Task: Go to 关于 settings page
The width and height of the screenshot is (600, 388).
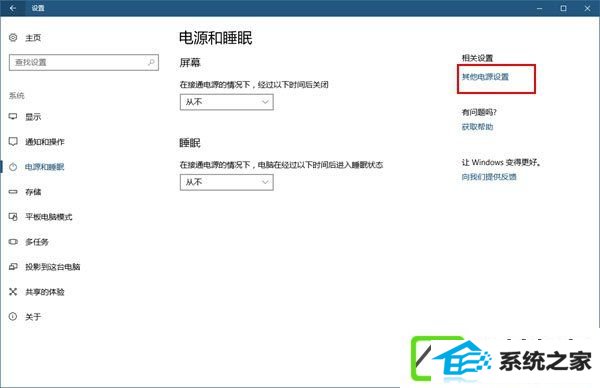Action: pos(33,317)
